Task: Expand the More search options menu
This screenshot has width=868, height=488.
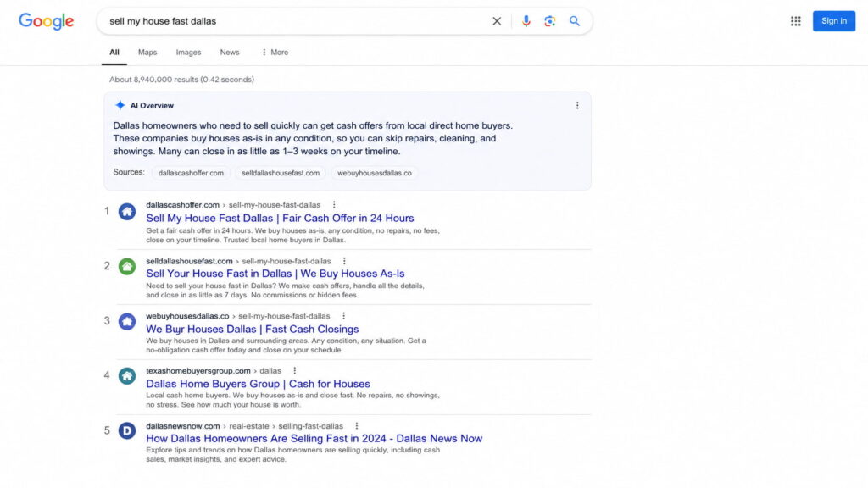Action: 275,53
